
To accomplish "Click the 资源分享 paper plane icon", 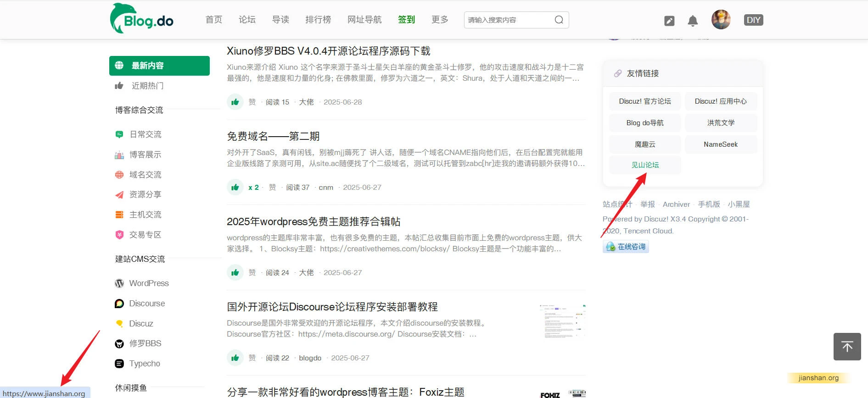I will [x=119, y=195].
